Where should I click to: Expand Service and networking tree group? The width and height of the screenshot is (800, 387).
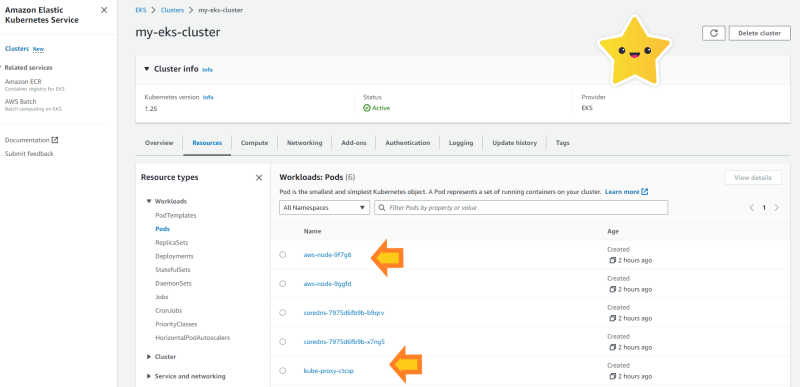pos(149,376)
